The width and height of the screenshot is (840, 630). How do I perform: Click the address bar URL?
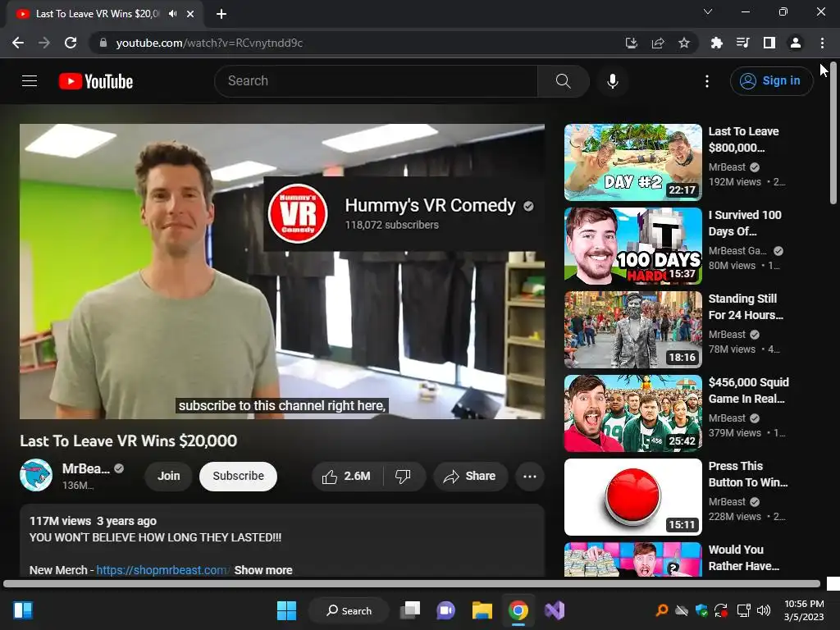click(209, 43)
